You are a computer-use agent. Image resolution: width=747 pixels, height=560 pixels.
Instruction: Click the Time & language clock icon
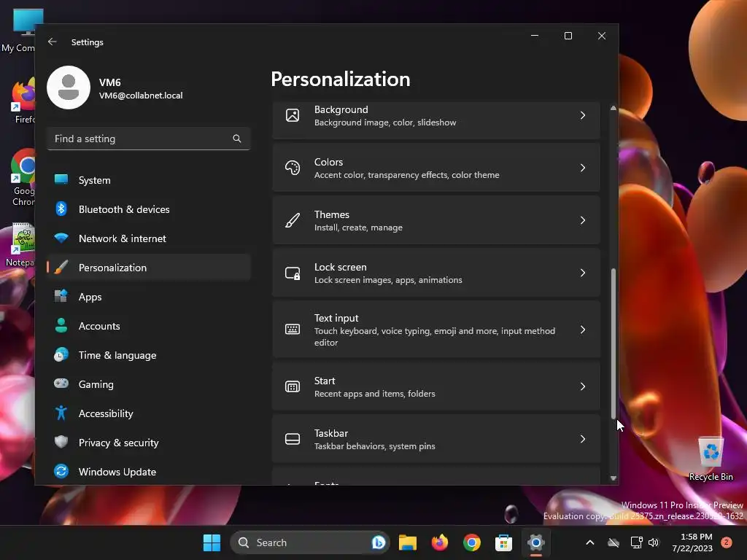[61, 355]
